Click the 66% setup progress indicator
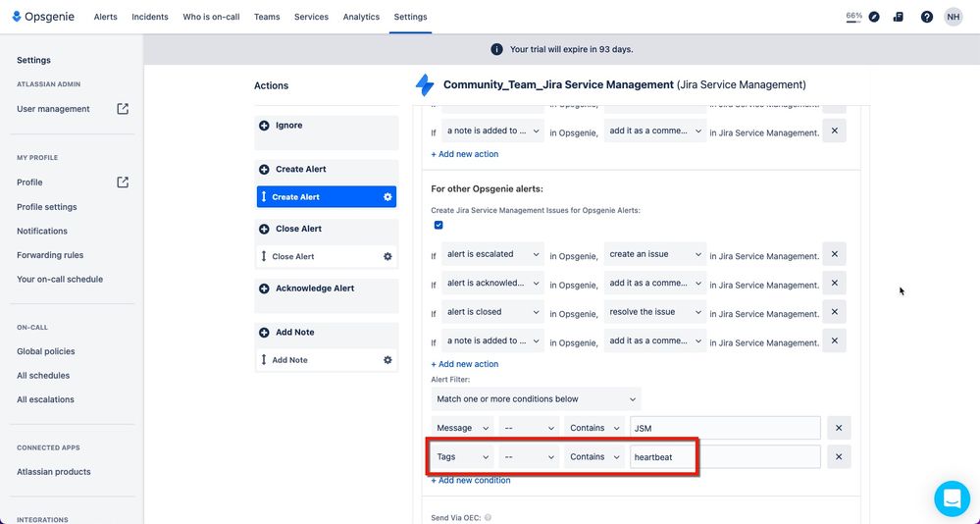Viewport: 980px width, 524px height. point(853,17)
